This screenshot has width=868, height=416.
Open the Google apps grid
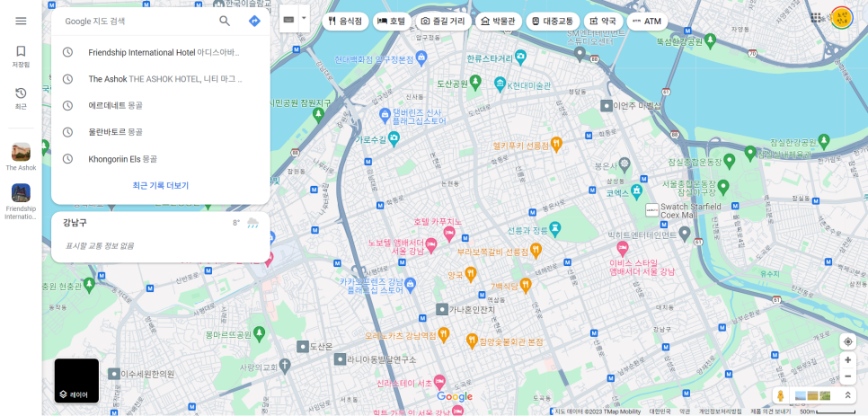pos(816,18)
